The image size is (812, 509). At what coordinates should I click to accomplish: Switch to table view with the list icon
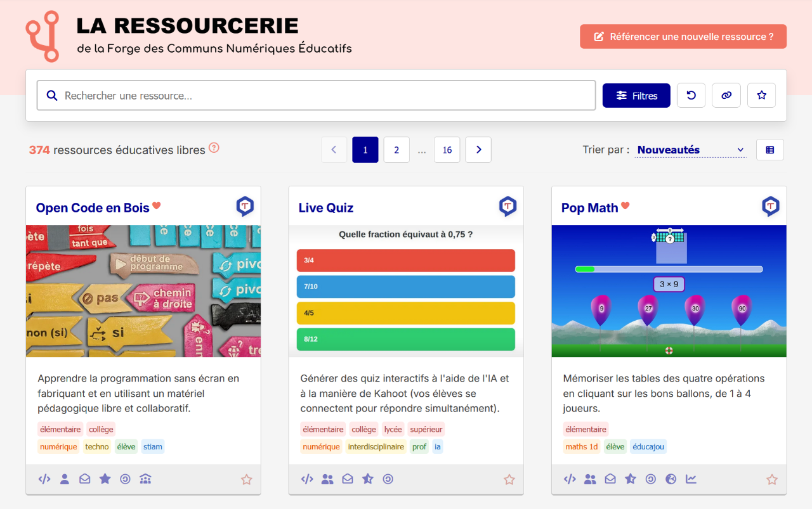769,150
